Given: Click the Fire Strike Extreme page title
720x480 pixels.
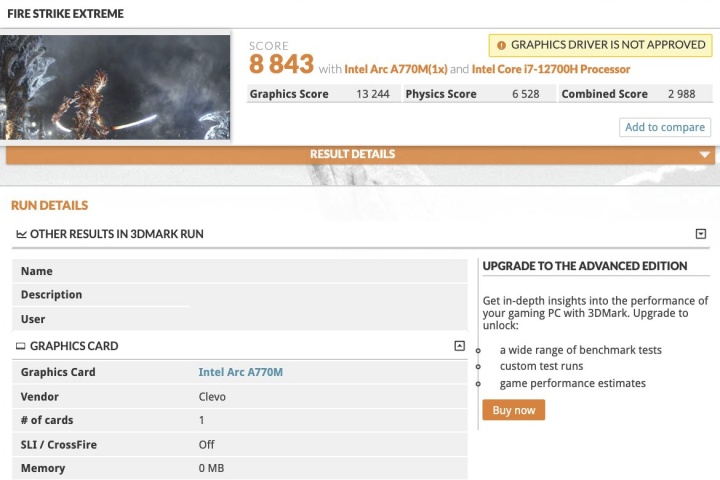Looking at the screenshot, I should pyautogui.click(x=65, y=14).
